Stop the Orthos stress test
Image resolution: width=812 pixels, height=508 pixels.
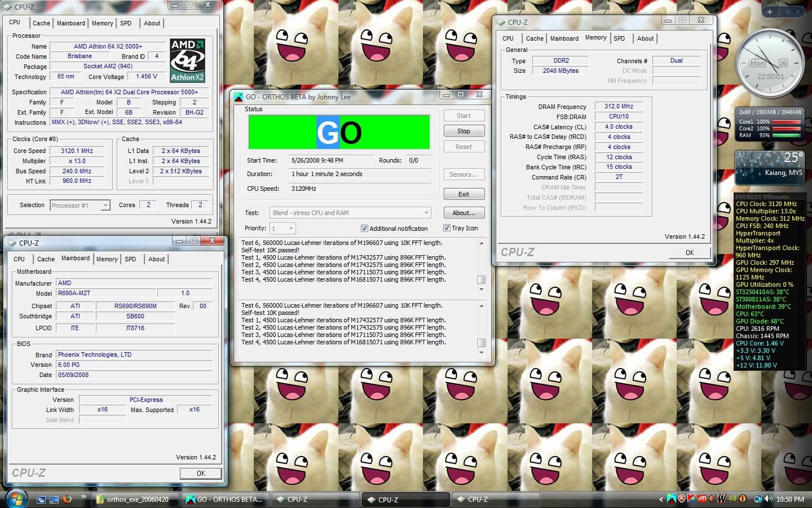pyautogui.click(x=464, y=131)
